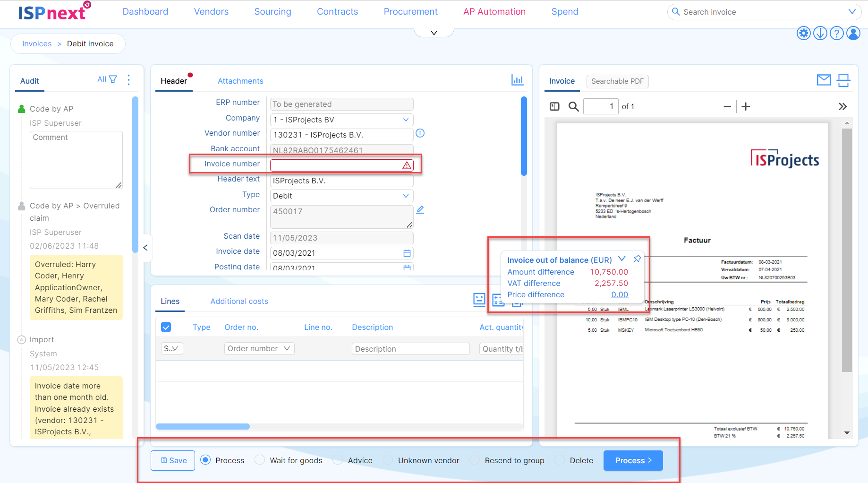Open the Dashboard menu
Viewport: 868px width, 483px height.
(x=145, y=12)
